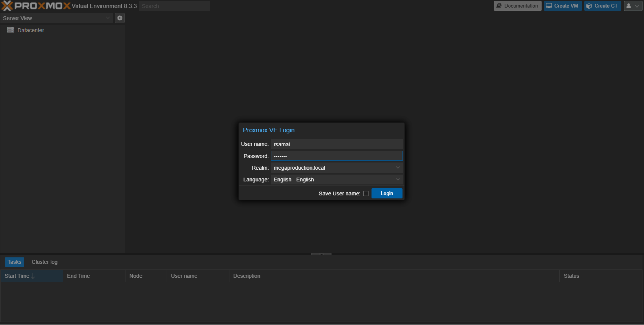
Task: Click the Create CT container button
Action: (602, 6)
